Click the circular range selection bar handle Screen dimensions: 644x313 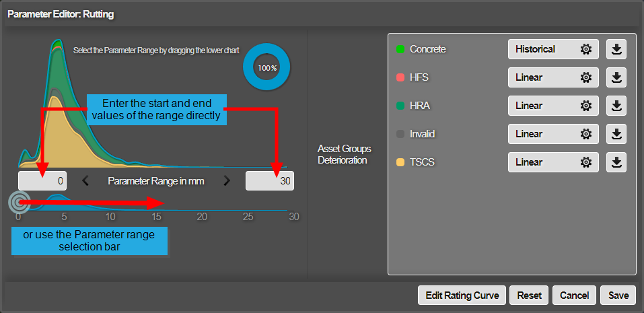tap(18, 202)
